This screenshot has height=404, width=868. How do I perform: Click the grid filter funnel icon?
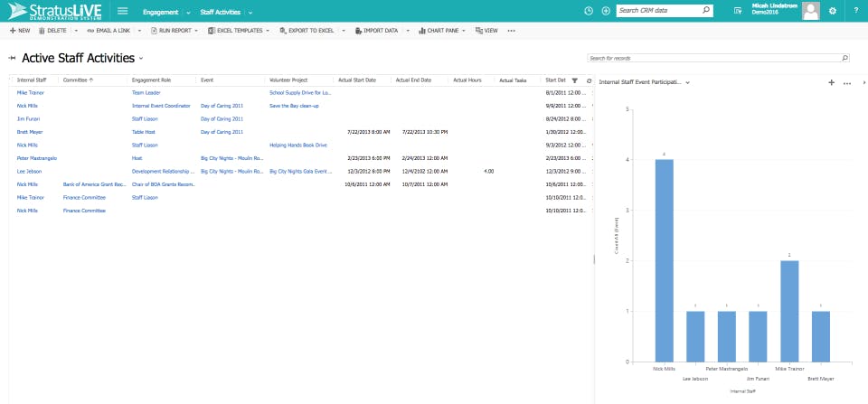[574, 80]
